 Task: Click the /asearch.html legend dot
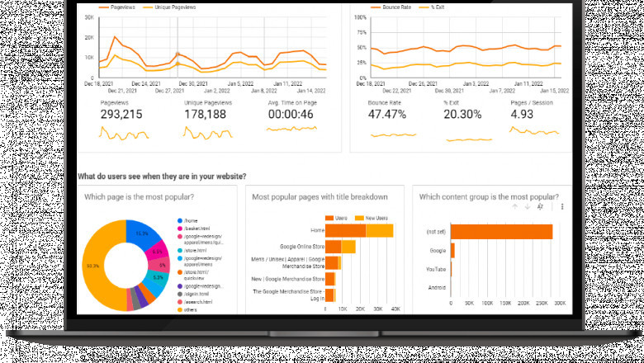179,302
